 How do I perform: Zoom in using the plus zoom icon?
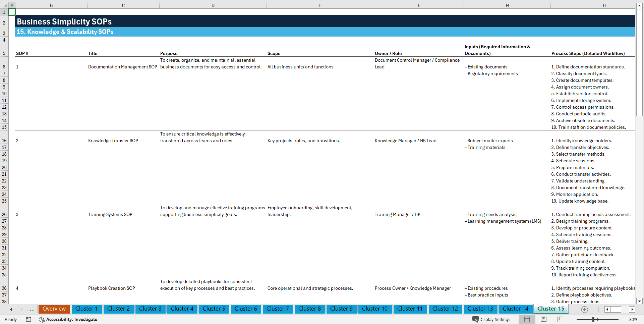622,319
